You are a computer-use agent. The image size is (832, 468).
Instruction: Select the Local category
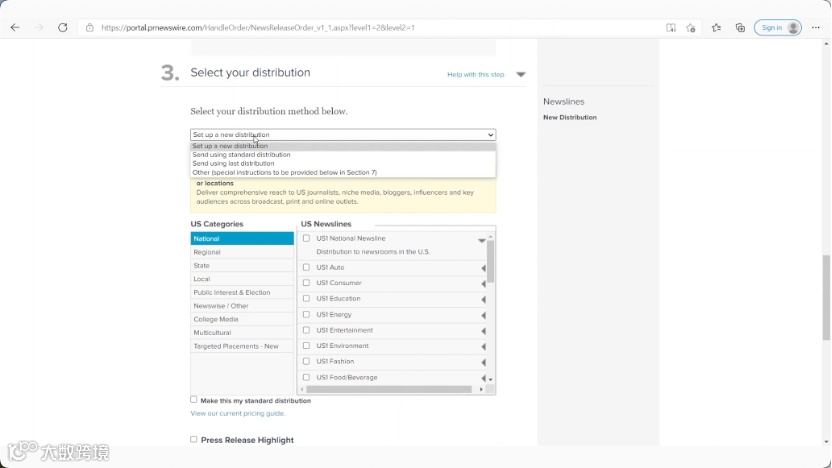242,279
